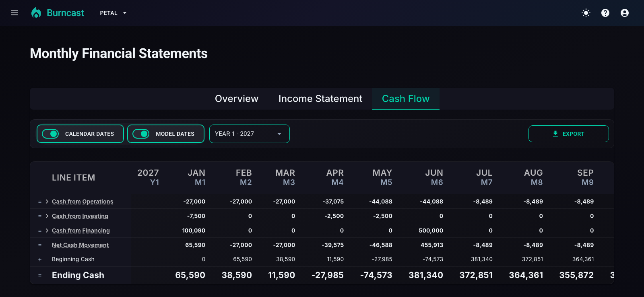Toggle the Calendar Dates switch
Viewport: 644px width, 297px height.
click(50, 134)
